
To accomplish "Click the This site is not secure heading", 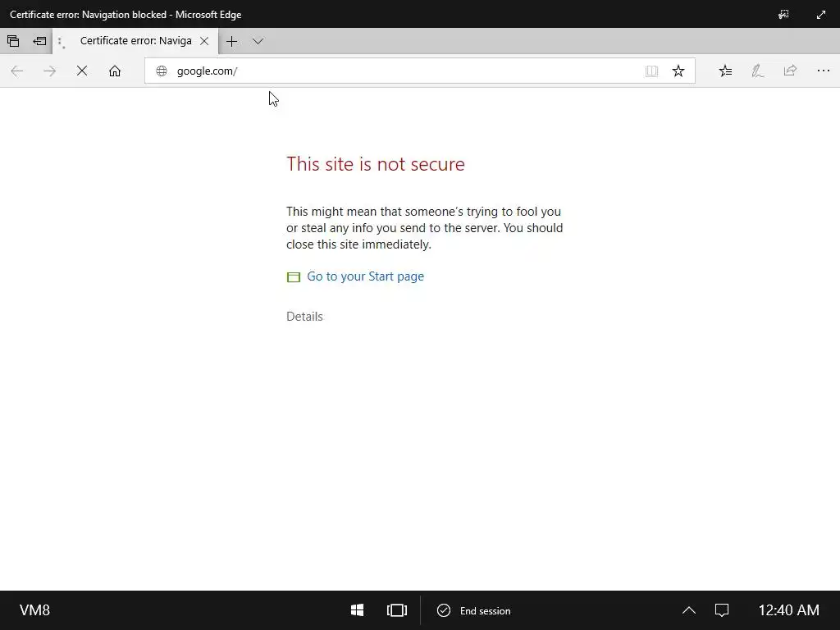I will [376, 164].
